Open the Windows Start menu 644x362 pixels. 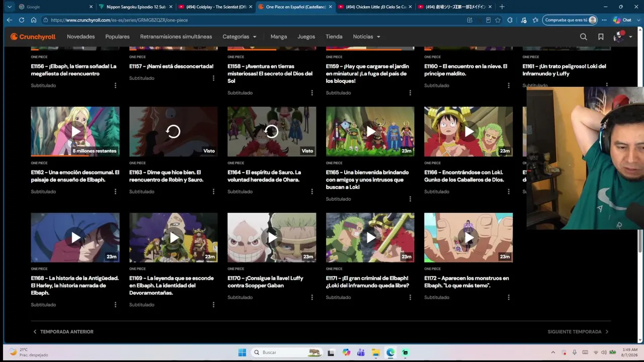[x=242, y=352]
